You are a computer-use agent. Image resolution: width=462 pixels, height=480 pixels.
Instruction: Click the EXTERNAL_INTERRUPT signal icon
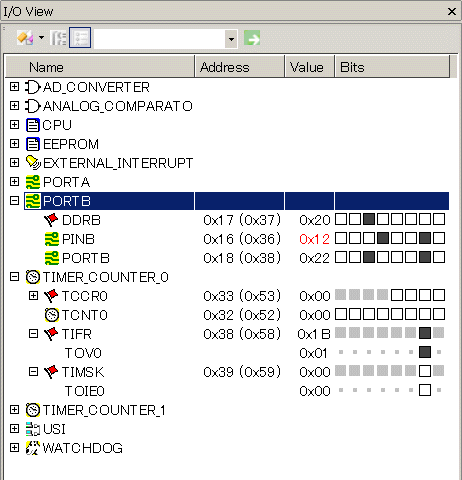(33, 163)
